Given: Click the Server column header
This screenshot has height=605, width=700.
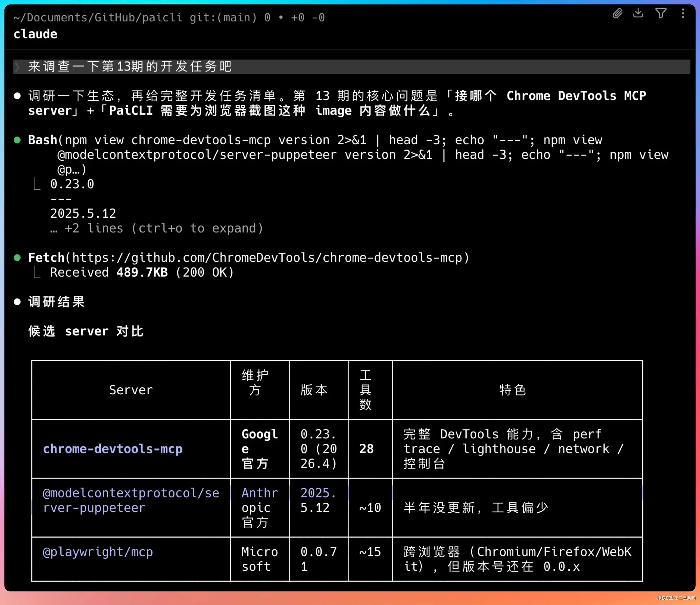Looking at the screenshot, I should [x=131, y=390].
